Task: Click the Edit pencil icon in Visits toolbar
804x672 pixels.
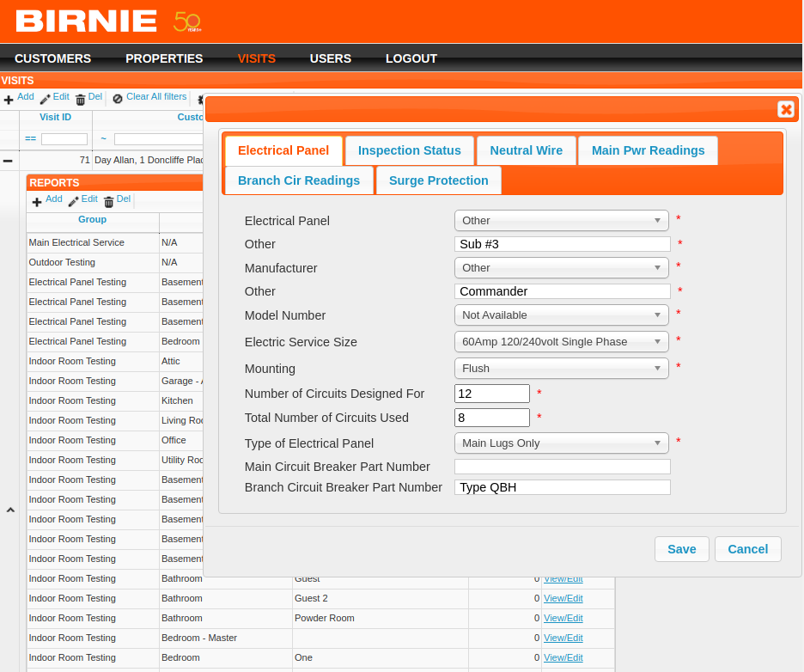Action: [45, 100]
